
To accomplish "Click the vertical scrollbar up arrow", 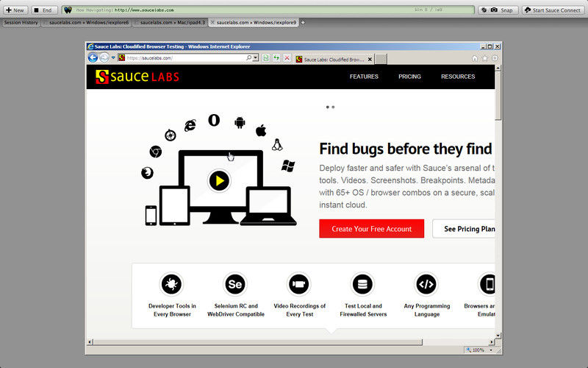I will [x=498, y=68].
